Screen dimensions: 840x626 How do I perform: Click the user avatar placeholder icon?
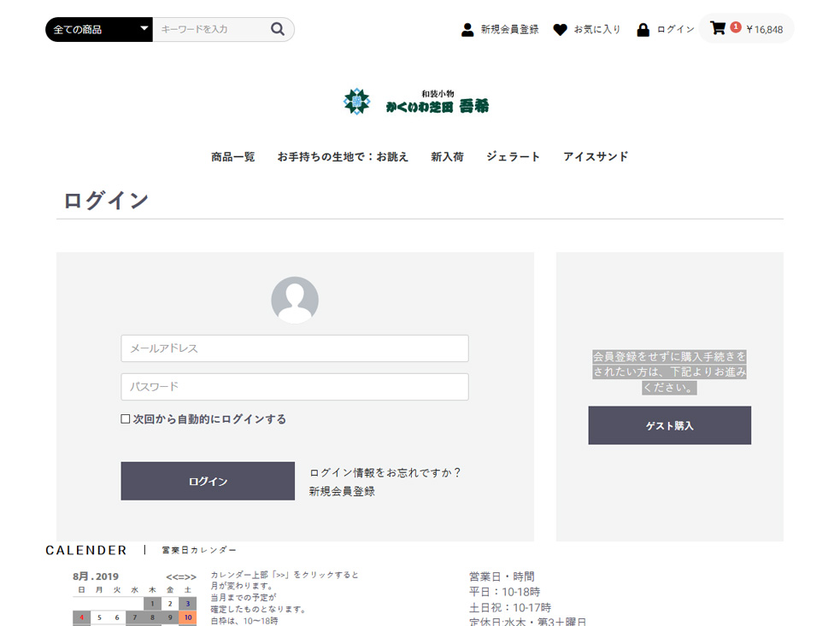tap(295, 300)
